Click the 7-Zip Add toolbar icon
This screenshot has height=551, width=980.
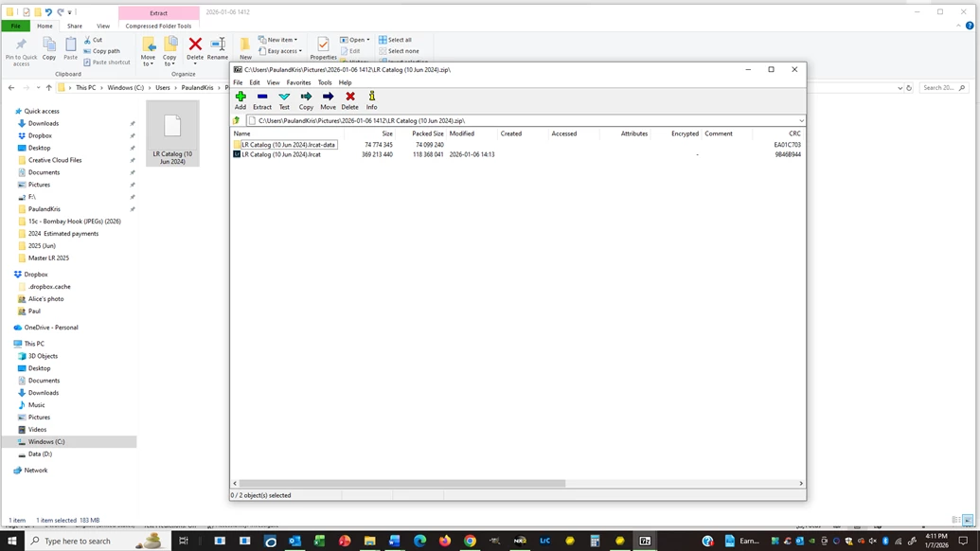pos(240,99)
